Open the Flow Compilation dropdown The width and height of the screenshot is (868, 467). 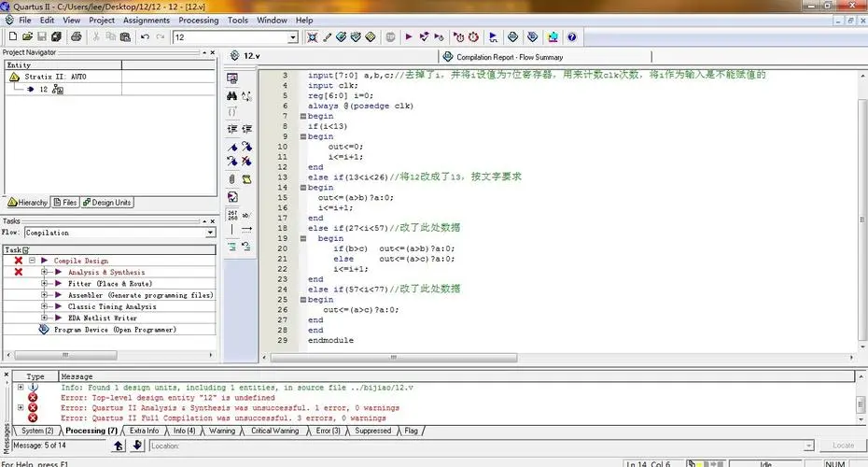(x=210, y=233)
